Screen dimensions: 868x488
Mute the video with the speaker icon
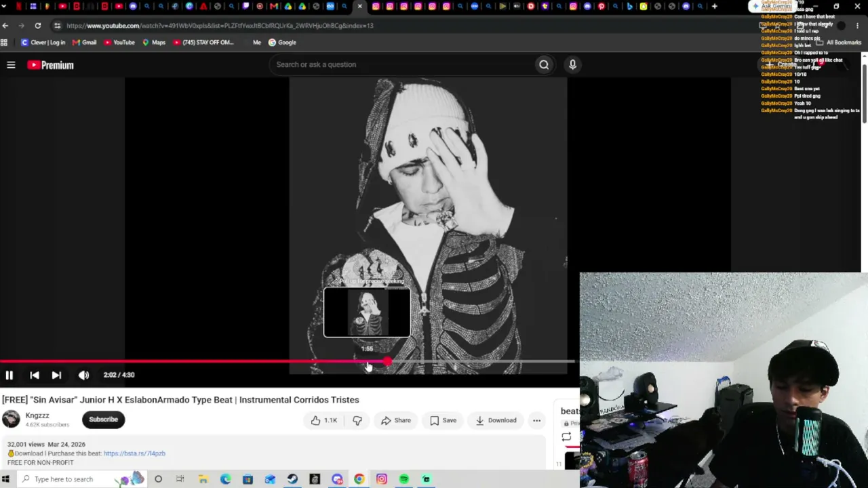pos(83,375)
